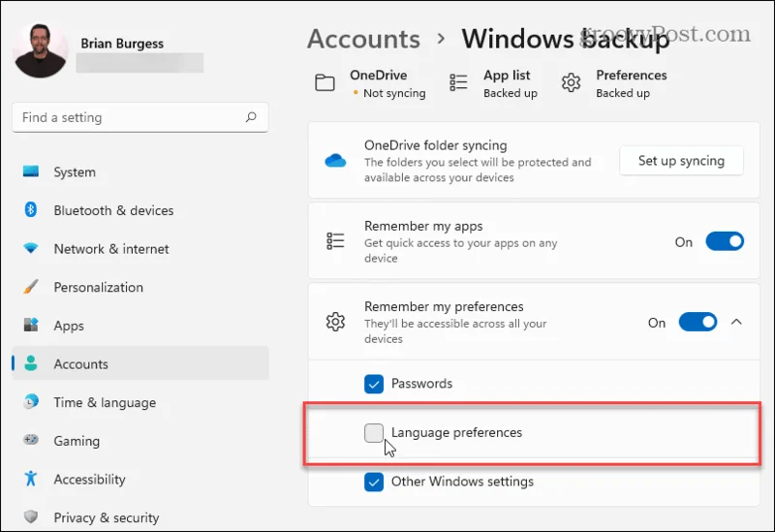775x532 pixels.
Task: Open System settings category
Action: click(x=140, y=172)
